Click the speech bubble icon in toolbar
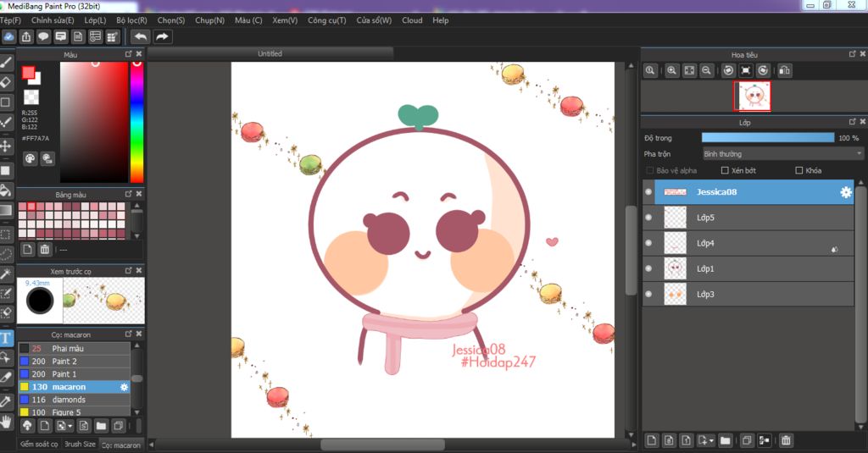Image resolution: width=868 pixels, height=453 pixels. (43, 37)
